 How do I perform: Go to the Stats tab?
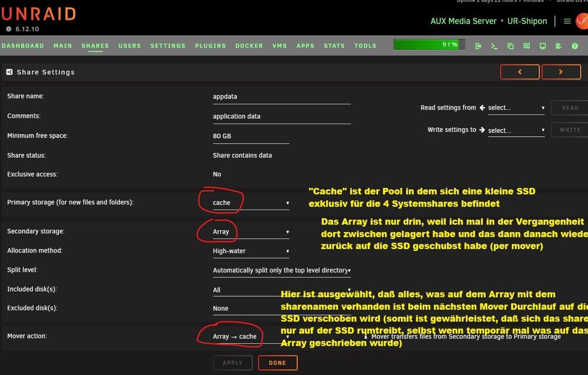tap(334, 46)
